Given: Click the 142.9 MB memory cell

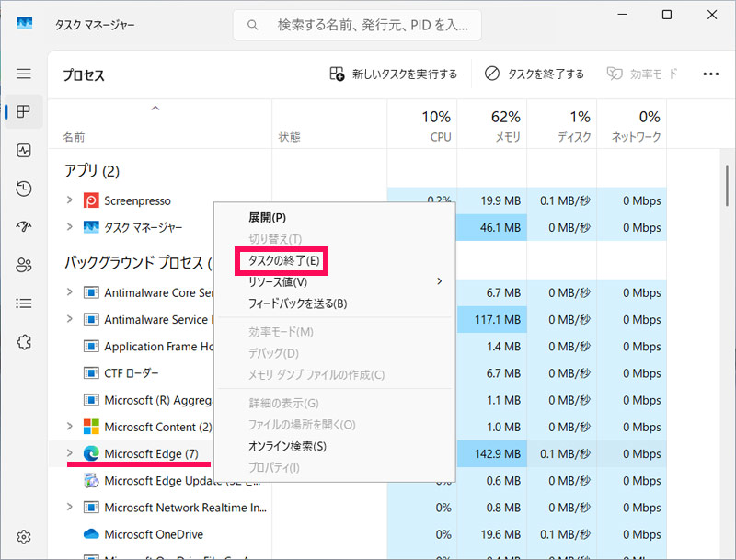Looking at the screenshot, I should click(x=492, y=453).
